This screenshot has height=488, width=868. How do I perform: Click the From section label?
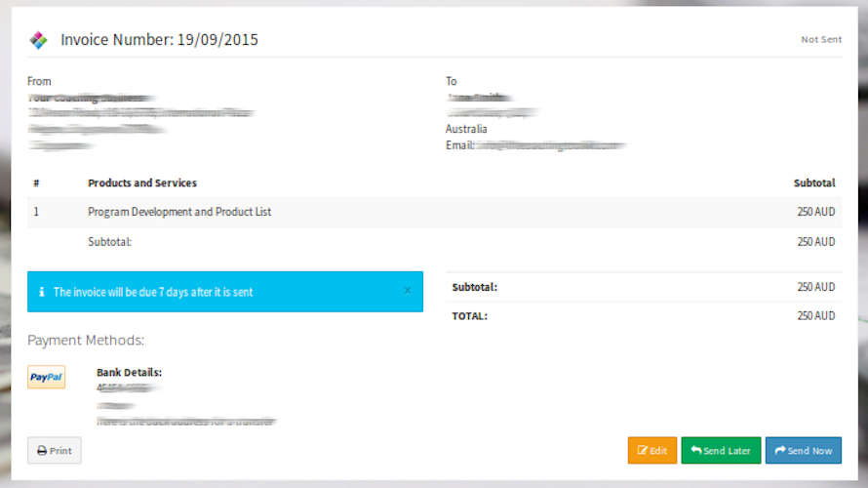click(39, 81)
